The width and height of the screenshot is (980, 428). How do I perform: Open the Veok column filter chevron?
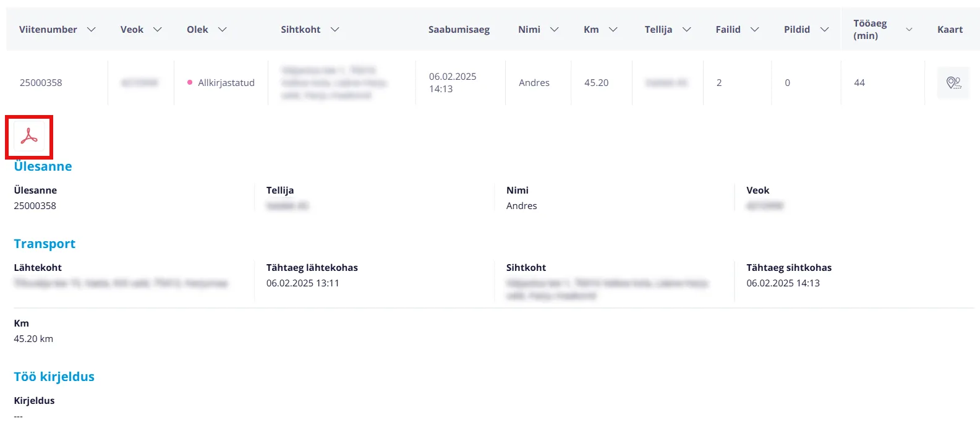158,30
